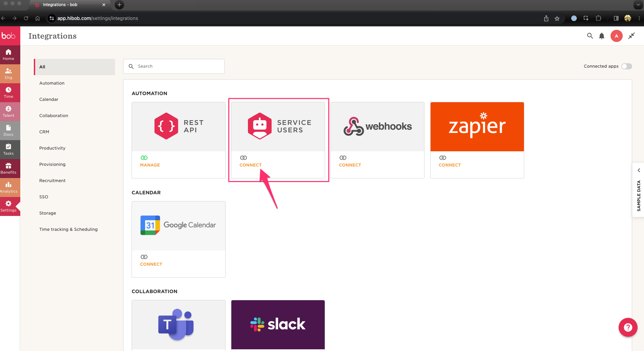Screen dimensions: 644x351
Task: Click Manage on REST API card
Action: pyautogui.click(x=150, y=165)
